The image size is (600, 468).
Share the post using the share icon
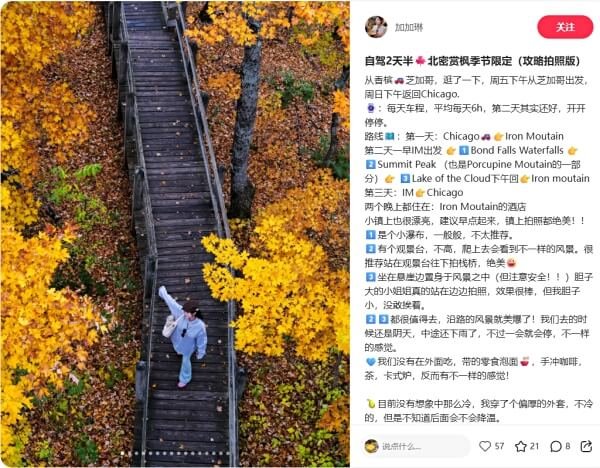click(586, 446)
